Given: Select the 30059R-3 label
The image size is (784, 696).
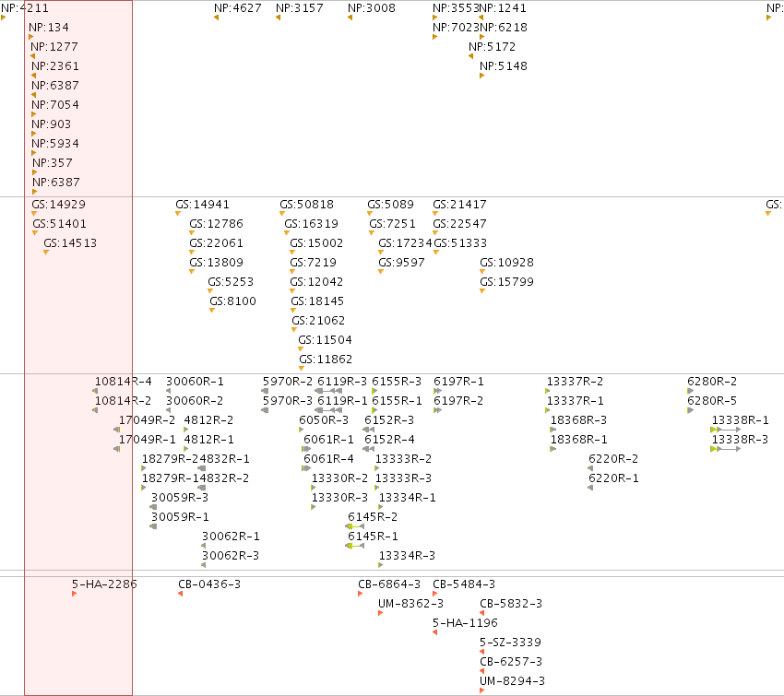Looking at the screenshot, I should [180, 498].
